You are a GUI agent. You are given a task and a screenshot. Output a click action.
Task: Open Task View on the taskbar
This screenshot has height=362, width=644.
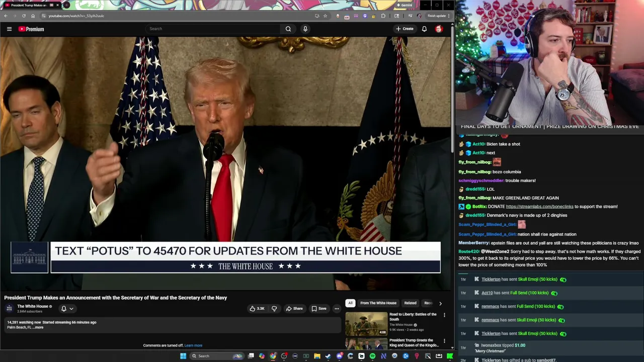[x=251, y=356]
